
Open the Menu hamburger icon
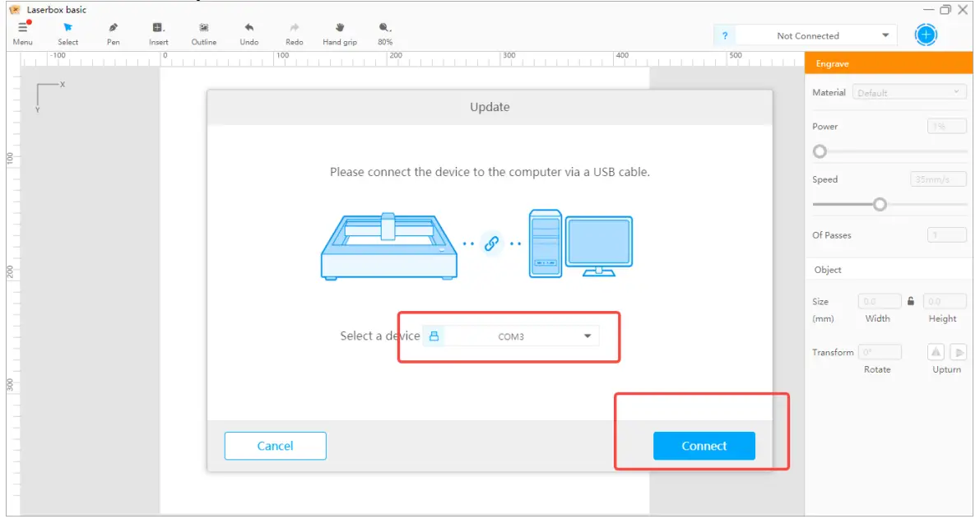(22, 27)
